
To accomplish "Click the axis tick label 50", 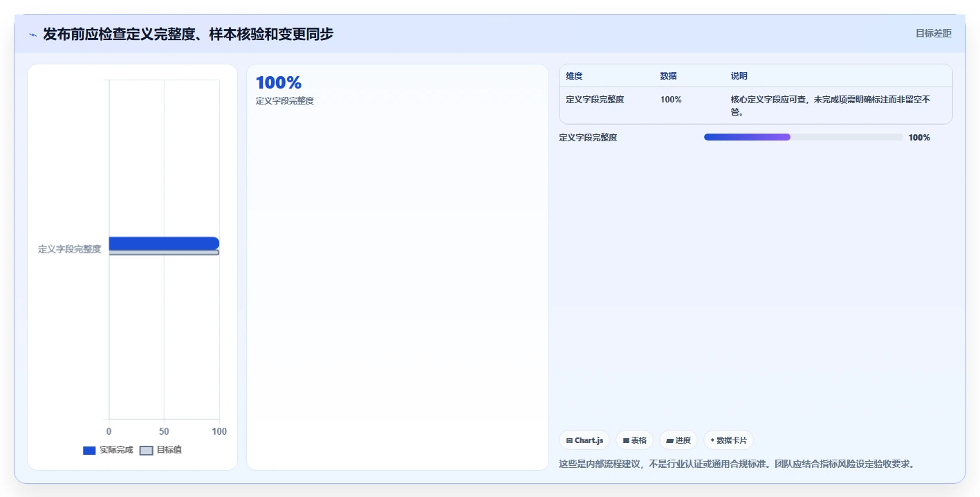I will point(164,431).
